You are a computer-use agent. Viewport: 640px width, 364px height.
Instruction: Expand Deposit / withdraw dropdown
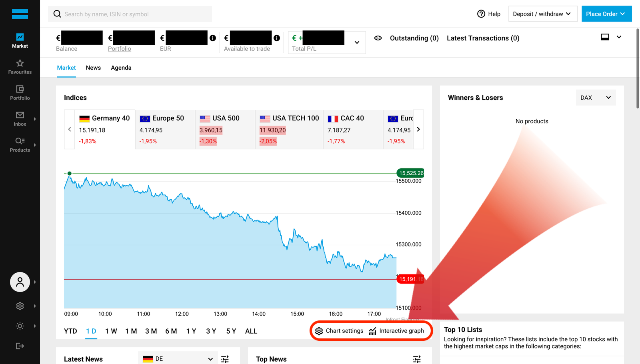click(542, 14)
